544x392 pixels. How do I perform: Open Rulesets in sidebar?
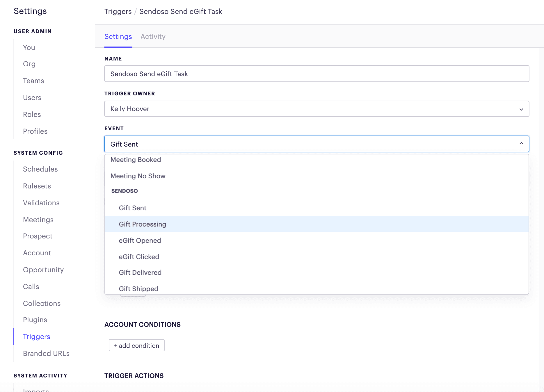(x=37, y=186)
